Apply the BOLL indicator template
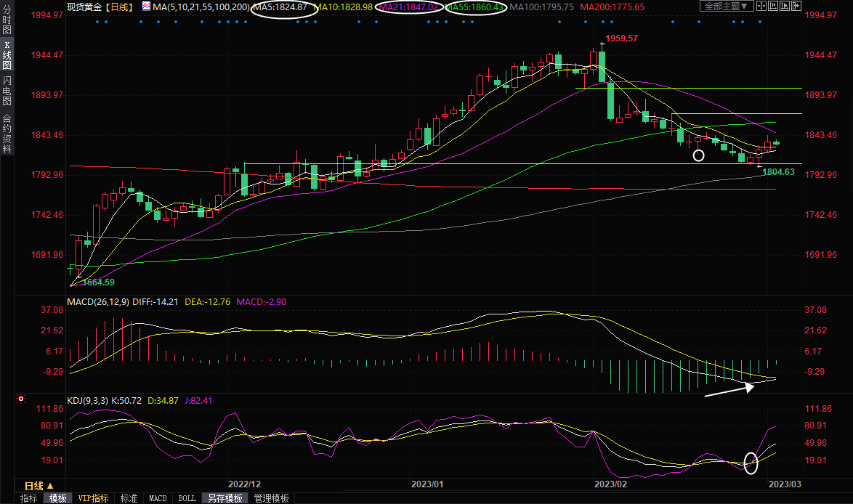The image size is (853, 504). pos(187,498)
